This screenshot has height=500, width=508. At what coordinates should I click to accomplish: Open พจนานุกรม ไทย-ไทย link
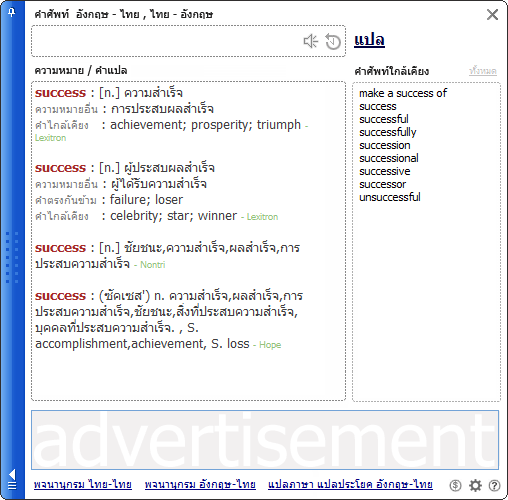[x=83, y=484]
